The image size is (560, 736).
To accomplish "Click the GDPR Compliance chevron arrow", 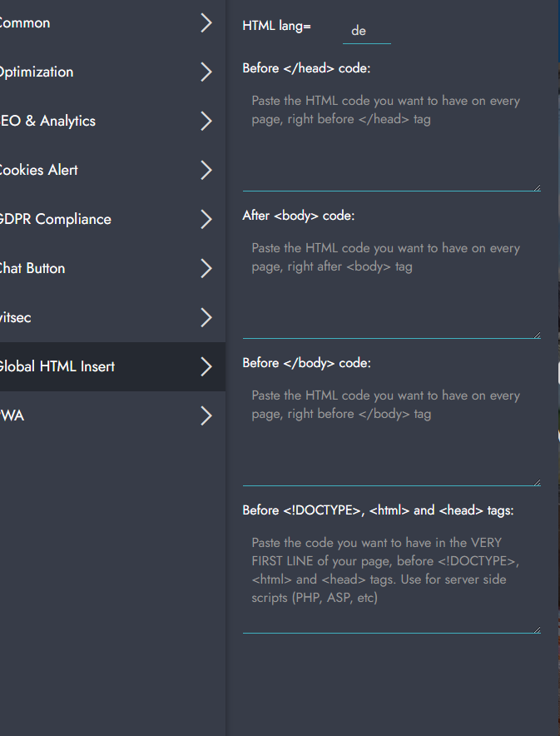I will pos(206,220).
